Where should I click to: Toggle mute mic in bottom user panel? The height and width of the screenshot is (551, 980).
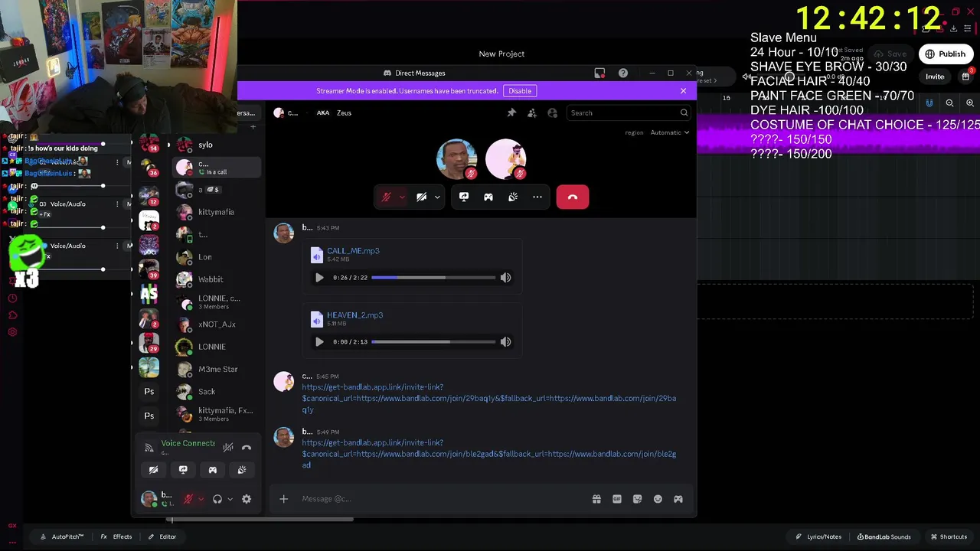pyautogui.click(x=188, y=499)
